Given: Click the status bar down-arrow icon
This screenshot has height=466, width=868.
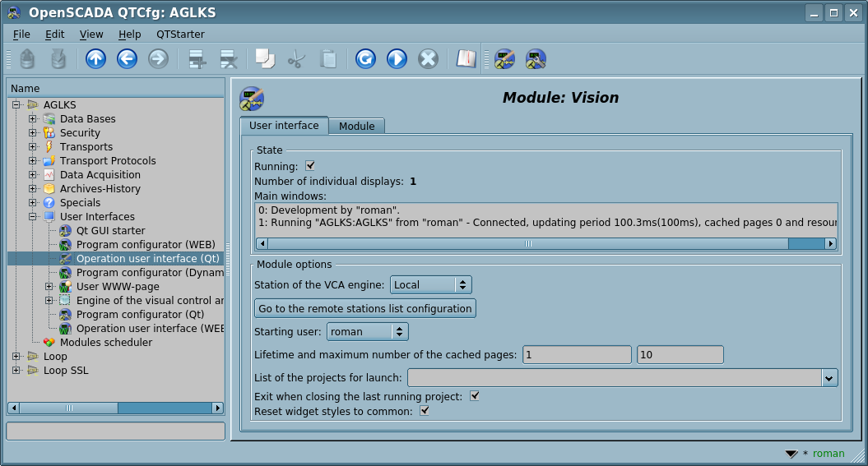Looking at the screenshot, I should (x=791, y=454).
